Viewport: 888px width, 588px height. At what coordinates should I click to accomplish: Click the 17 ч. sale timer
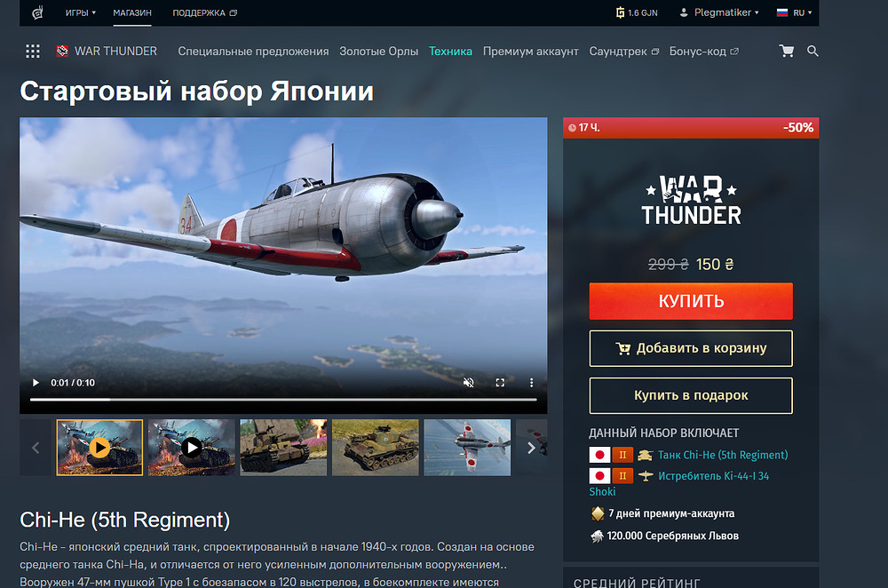coord(584,128)
